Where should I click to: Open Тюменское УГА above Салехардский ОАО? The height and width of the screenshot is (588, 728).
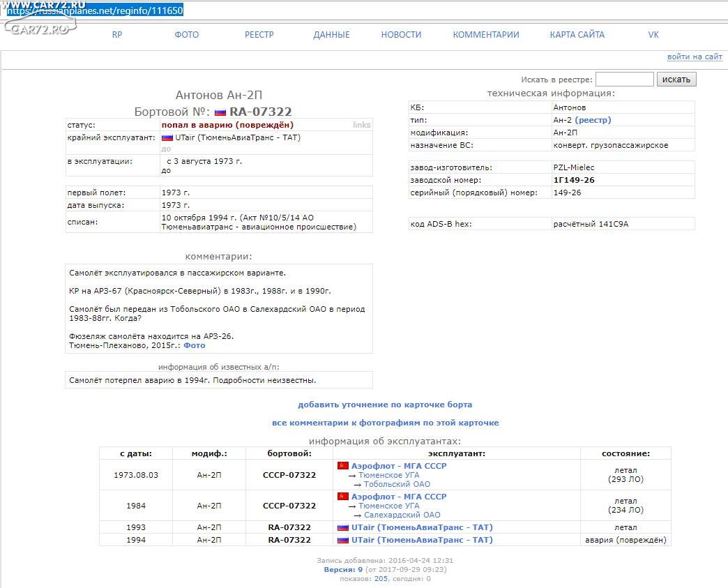point(388,506)
